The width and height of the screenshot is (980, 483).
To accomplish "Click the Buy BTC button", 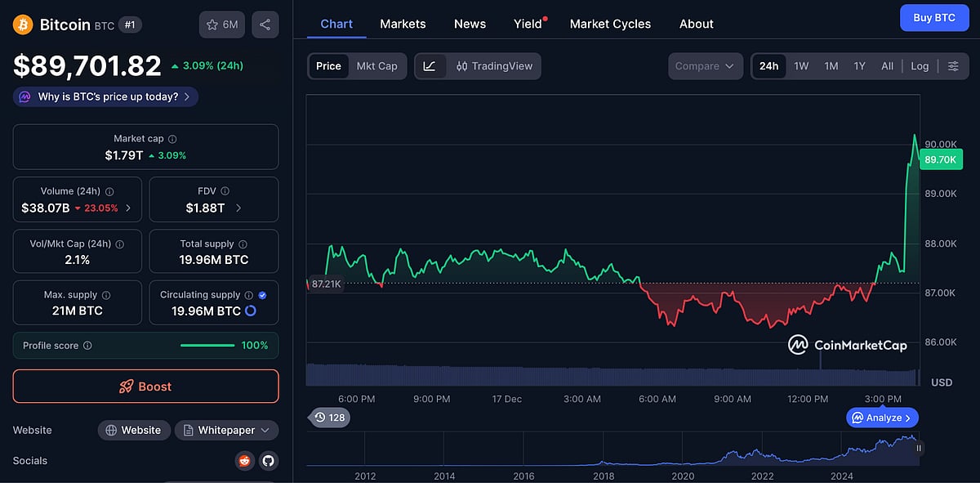I will [x=934, y=17].
